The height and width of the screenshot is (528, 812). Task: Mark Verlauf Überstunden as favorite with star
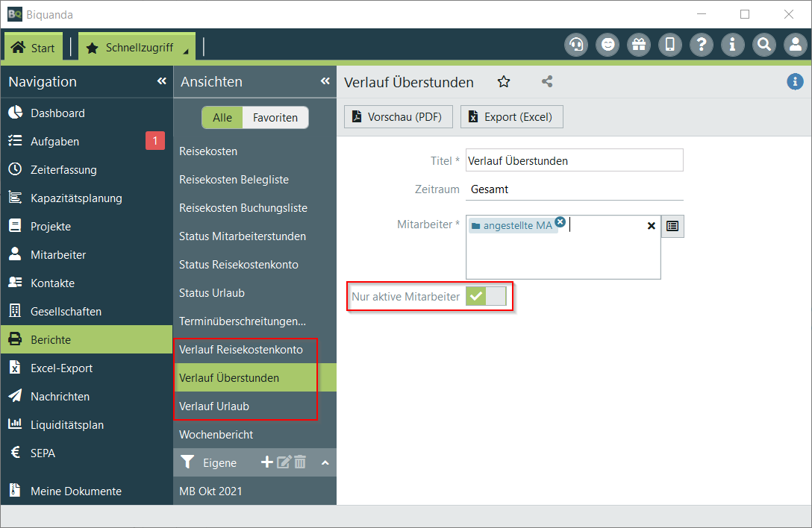click(504, 82)
